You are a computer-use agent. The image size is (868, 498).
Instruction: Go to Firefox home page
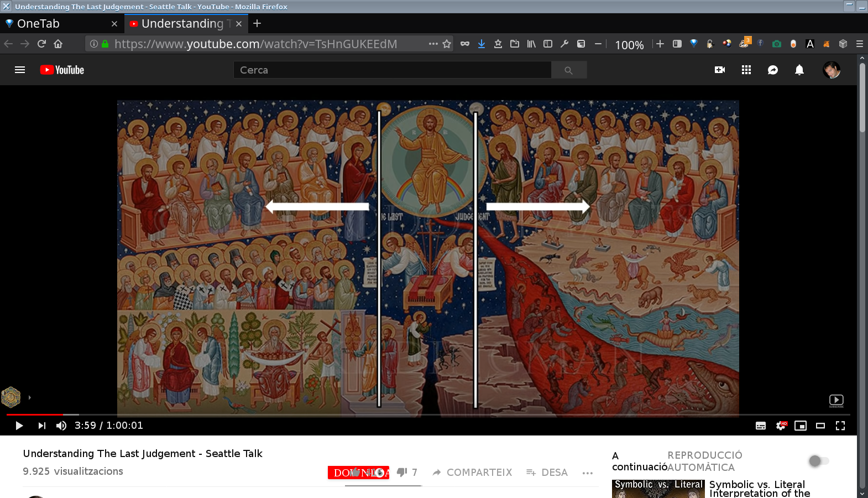pos(58,44)
